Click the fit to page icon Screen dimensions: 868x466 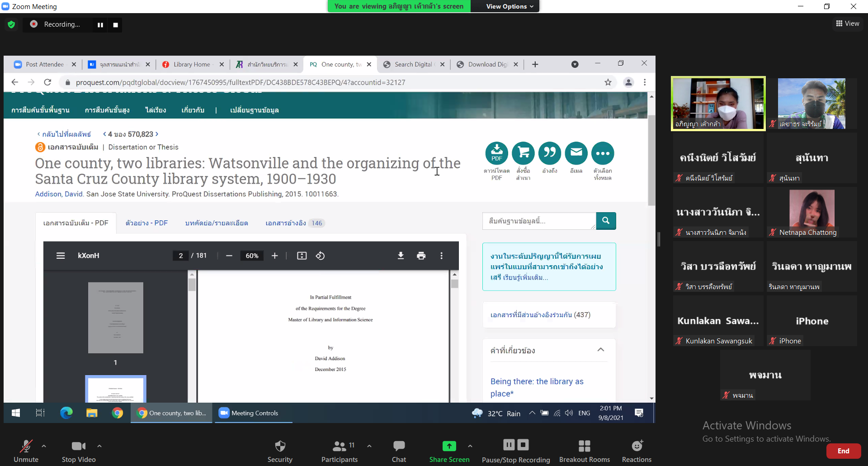[x=302, y=256]
